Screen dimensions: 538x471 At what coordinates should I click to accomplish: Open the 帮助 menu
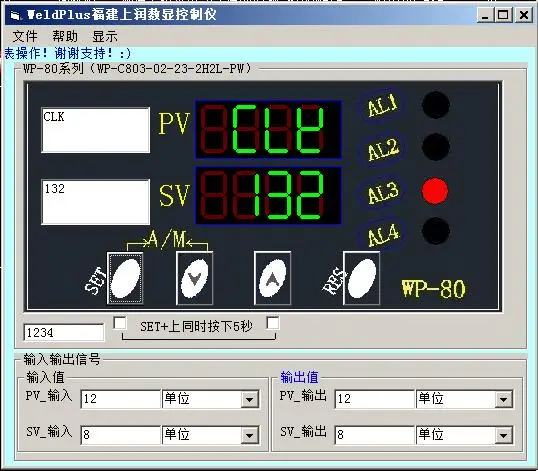coord(65,36)
